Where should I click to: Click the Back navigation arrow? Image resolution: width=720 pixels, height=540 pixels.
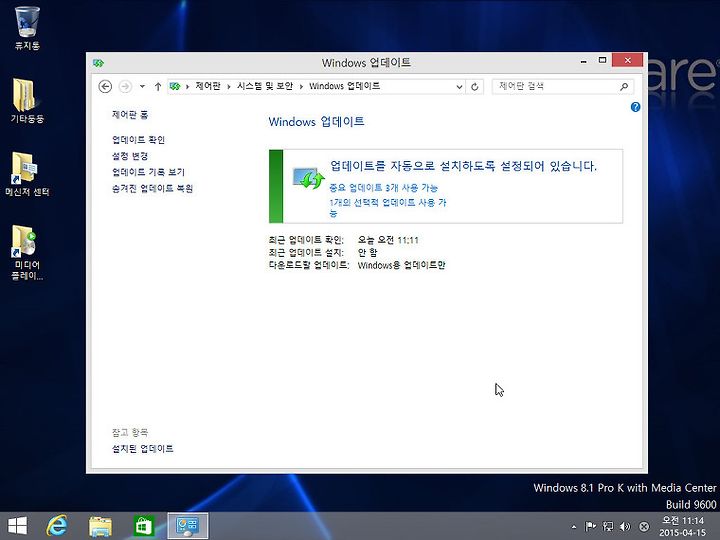pyautogui.click(x=105, y=86)
